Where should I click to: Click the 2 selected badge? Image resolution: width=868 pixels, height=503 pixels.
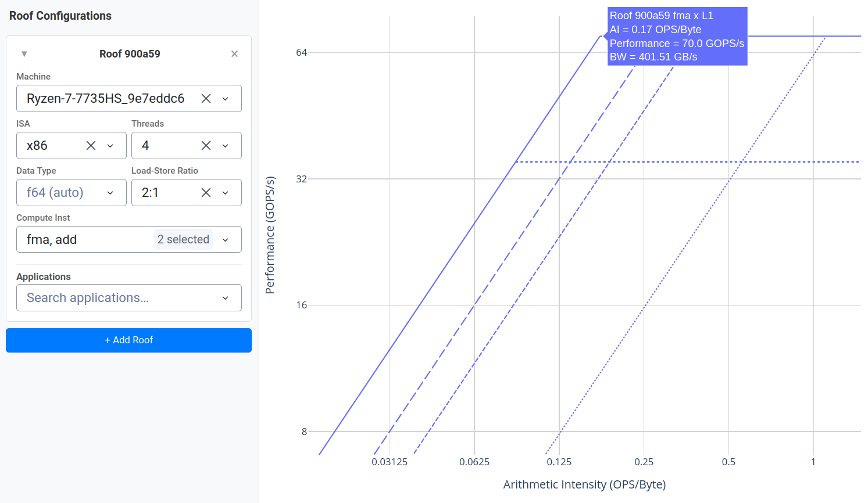point(183,239)
